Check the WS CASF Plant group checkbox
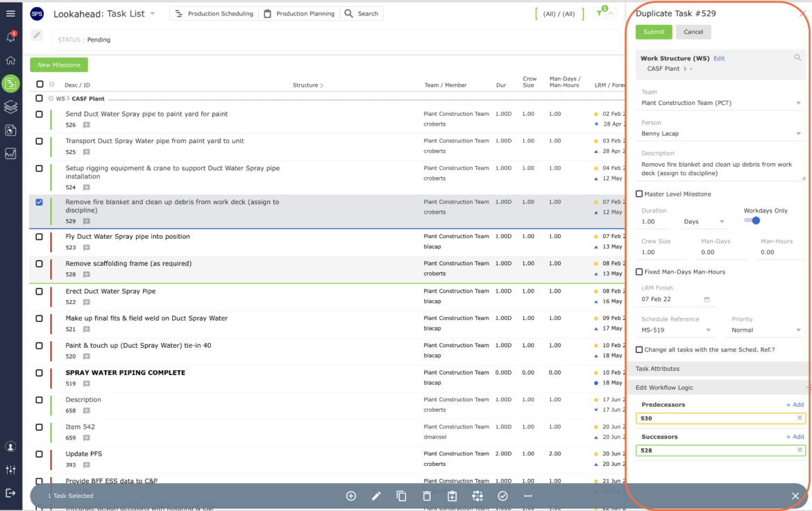Screen dimensions: 812x511 point(40,98)
